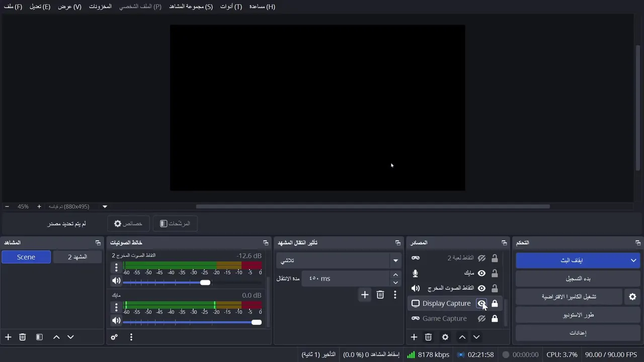644x362 pixels.
Task: Mute the مايك mixer track speaker
Action: tap(116, 321)
